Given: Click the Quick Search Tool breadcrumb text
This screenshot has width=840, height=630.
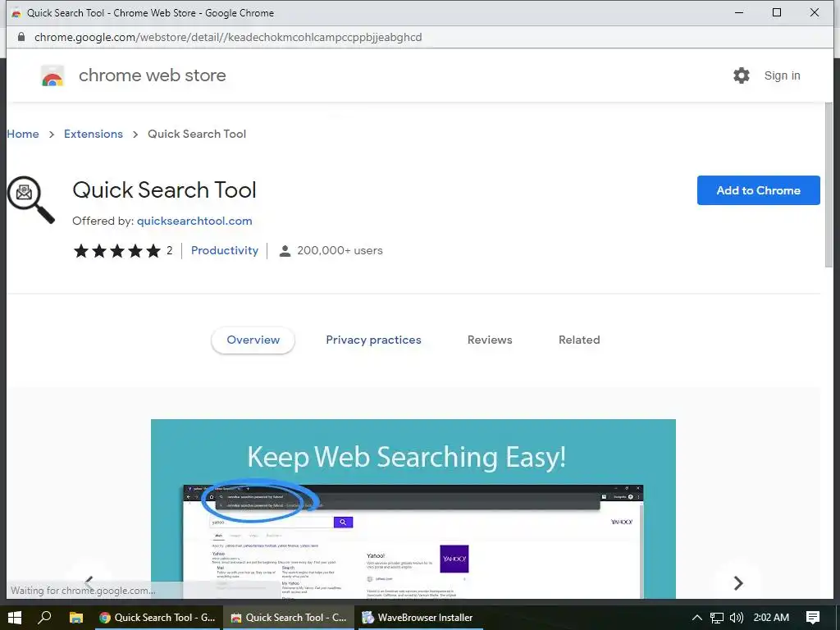Looking at the screenshot, I should 197,134.
